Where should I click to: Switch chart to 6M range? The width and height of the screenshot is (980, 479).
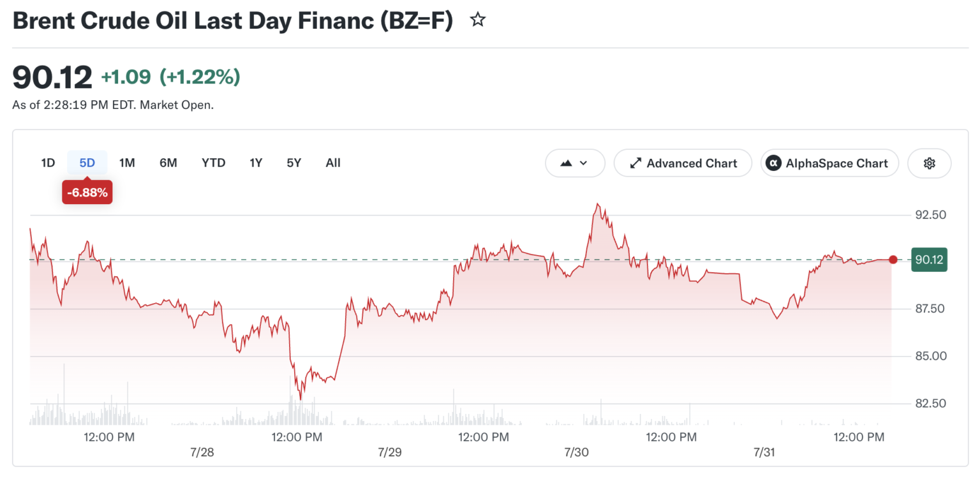click(x=168, y=163)
